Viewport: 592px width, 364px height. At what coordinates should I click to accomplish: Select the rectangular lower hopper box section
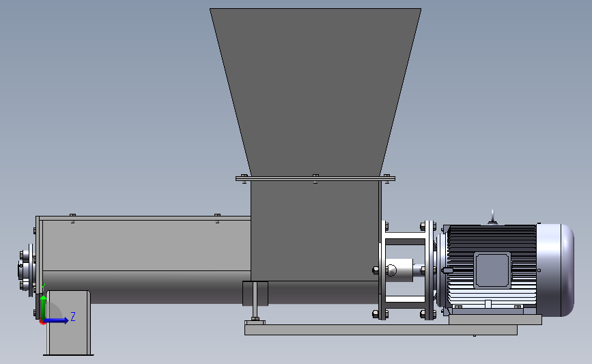click(315, 231)
